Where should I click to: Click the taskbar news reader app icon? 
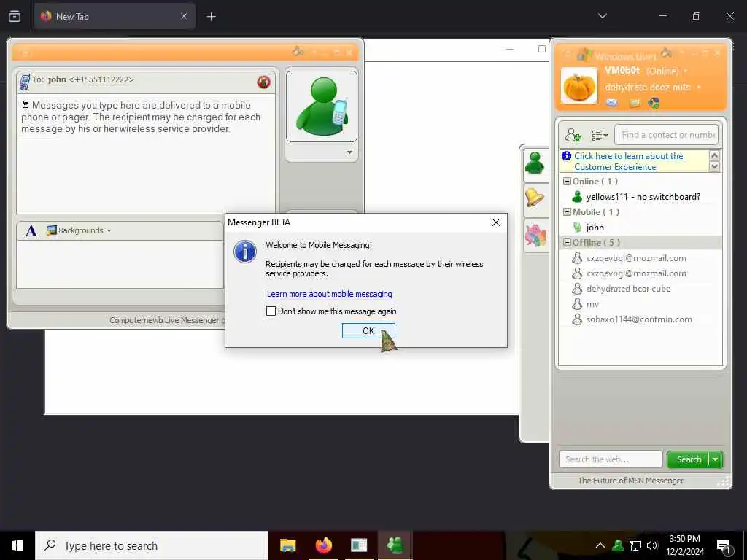[359, 545]
